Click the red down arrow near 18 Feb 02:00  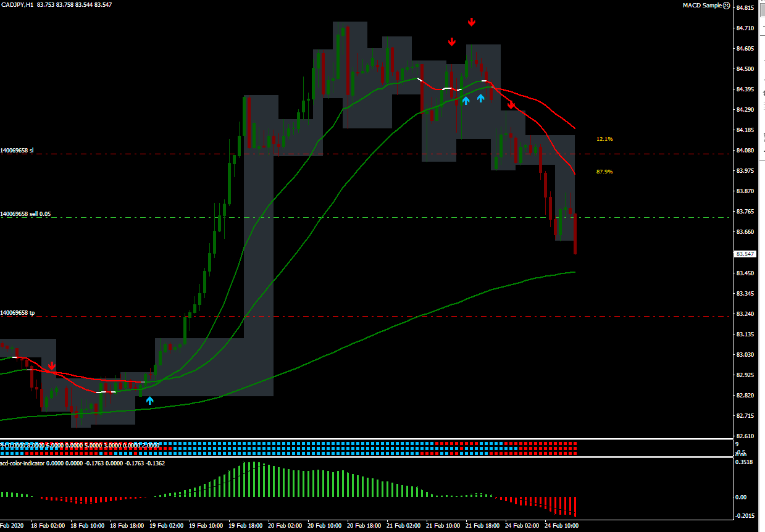[52, 366]
